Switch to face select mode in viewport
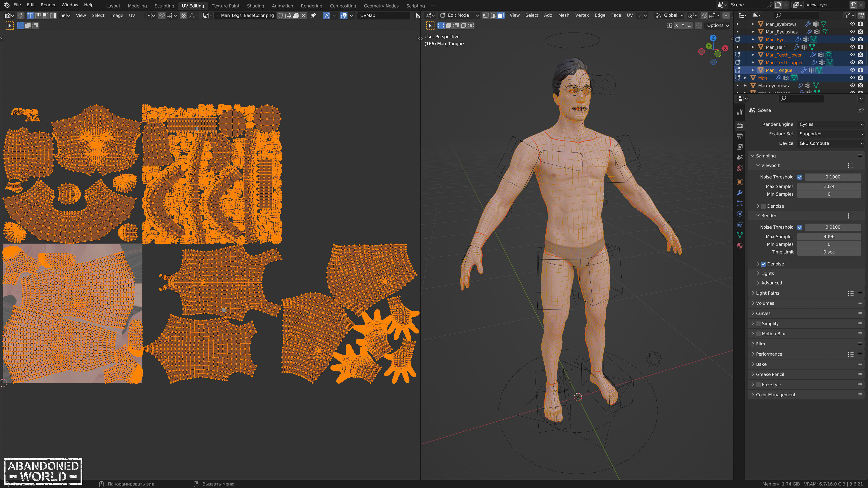Viewport: 868px width, 488px height. tap(501, 15)
